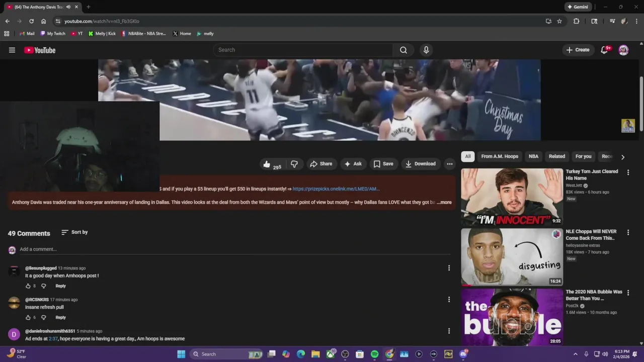Open the Turkey Tom video thumbnail

pos(512,197)
